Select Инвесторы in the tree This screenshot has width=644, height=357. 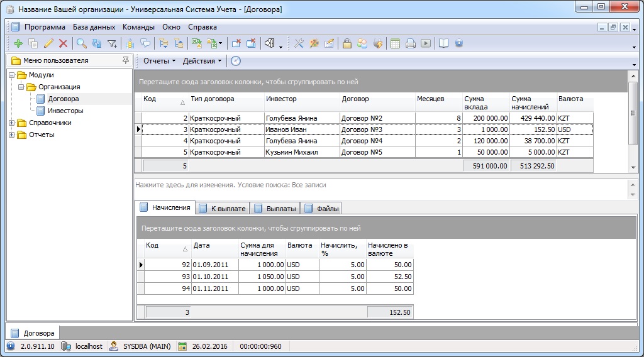click(x=65, y=111)
